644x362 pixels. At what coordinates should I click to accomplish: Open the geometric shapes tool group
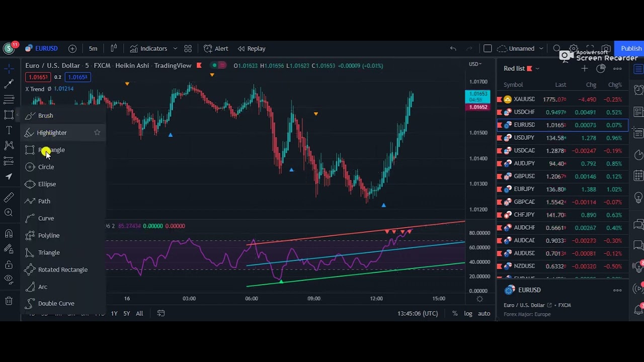pos(9,115)
